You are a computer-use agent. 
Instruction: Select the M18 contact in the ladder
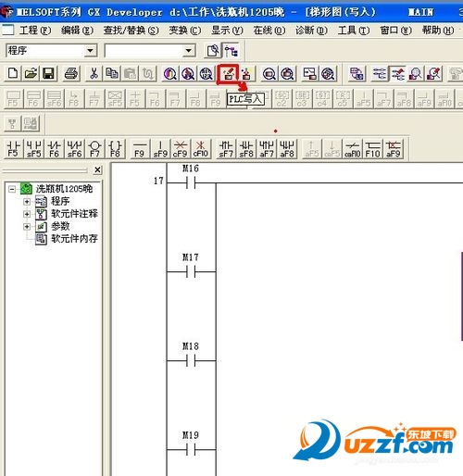point(191,360)
